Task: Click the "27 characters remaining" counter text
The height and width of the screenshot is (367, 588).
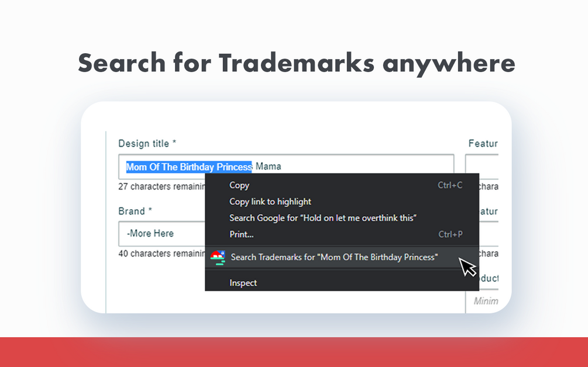Action: (161, 186)
